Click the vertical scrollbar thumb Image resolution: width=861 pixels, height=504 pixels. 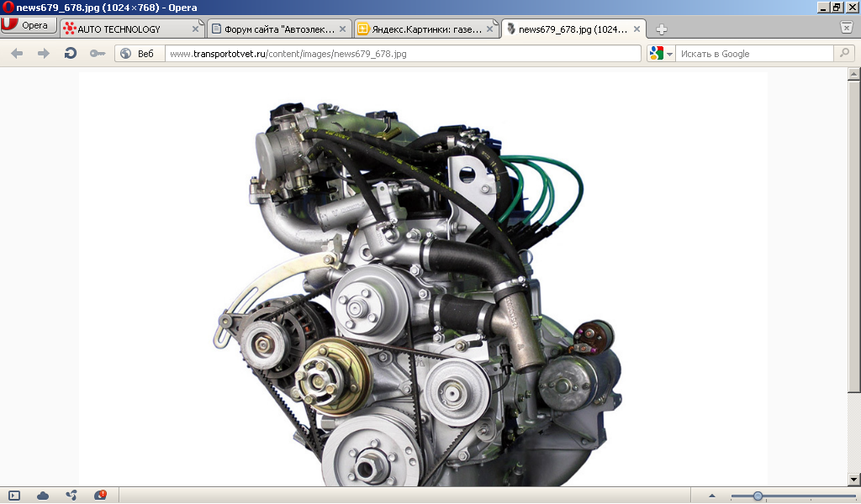[854, 236]
